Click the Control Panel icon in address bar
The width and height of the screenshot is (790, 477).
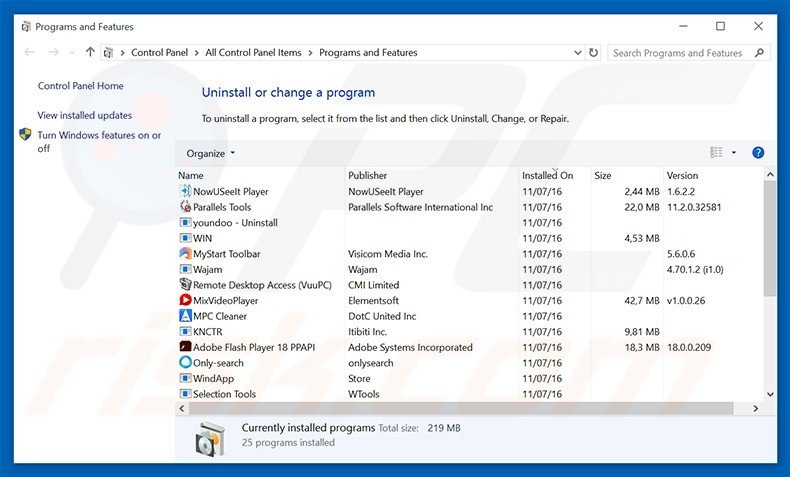[x=108, y=52]
